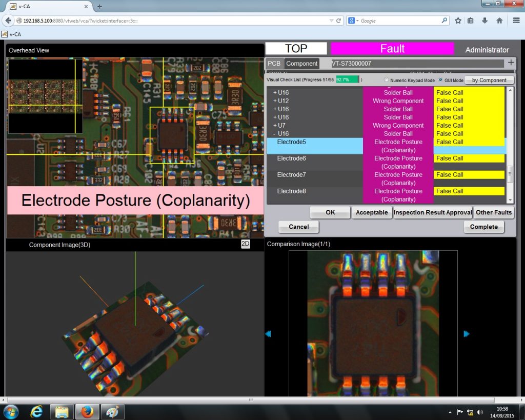Screen dimensions: 525x420
Task: Go to previous comparison image with left arrow
Action: pos(268,334)
